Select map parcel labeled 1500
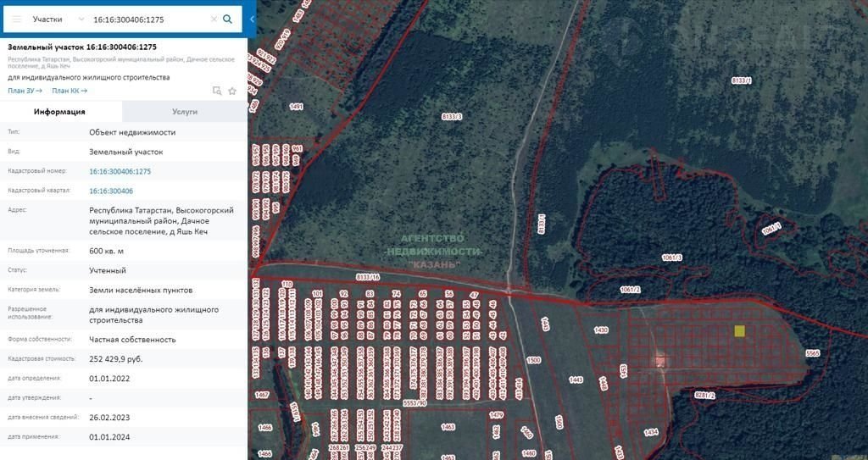This screenshot has height=460, width=868. (x=533, y=361)
